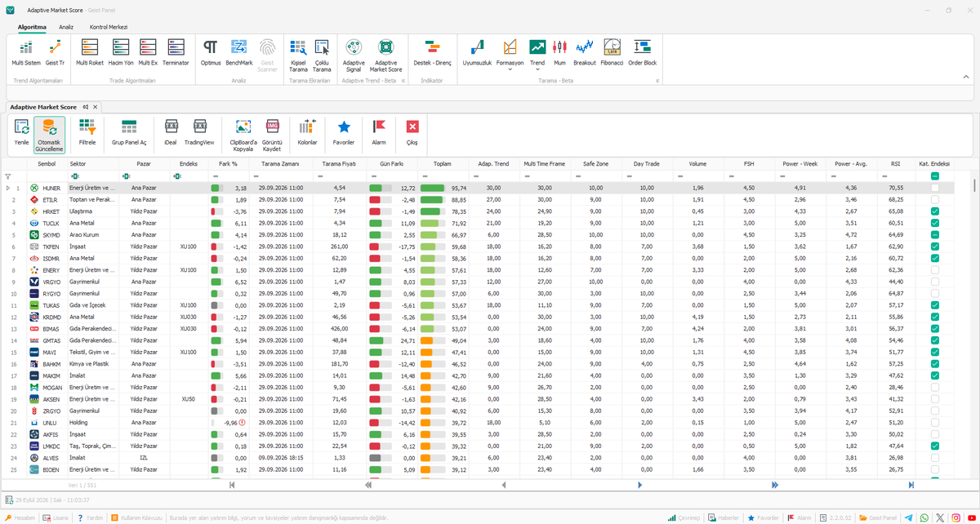Launch the Geist Tr trend tool
Screen dimensions: 980x524
tap(55, 53)
